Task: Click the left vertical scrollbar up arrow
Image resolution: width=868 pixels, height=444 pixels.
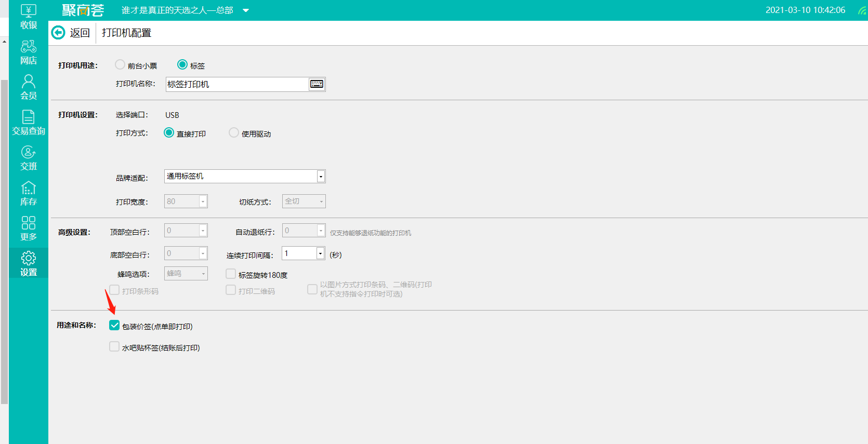Action: [4, 41]
